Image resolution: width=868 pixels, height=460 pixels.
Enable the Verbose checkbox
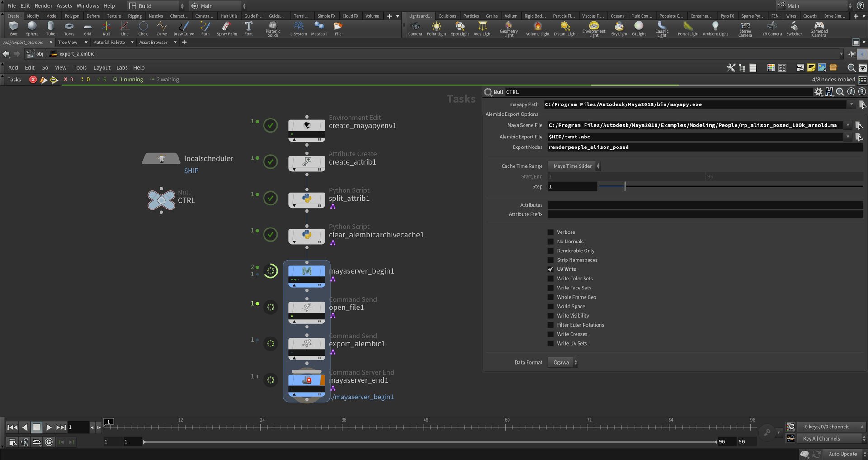click(x=551, y=232)
